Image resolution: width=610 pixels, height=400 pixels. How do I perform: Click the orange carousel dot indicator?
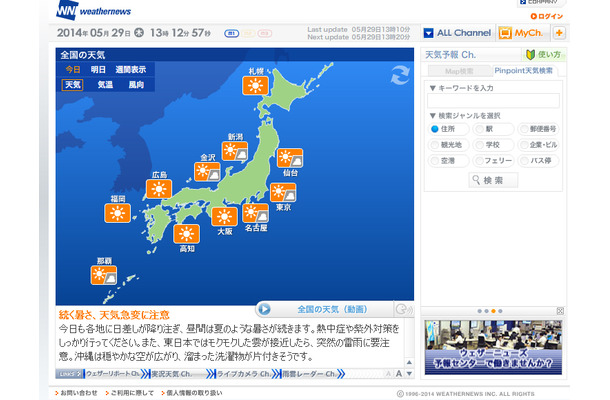[x=493, y=311]
